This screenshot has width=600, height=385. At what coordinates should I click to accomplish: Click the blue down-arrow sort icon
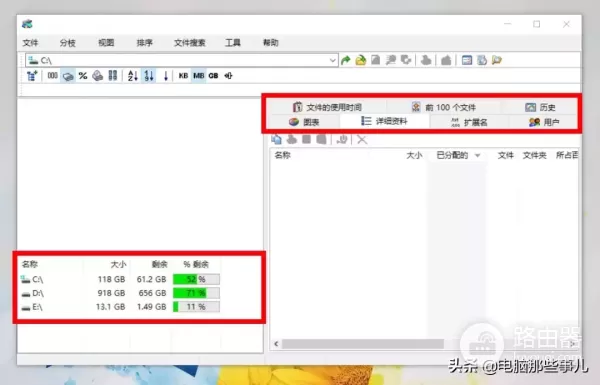pyautogui.click(x=166, y=76)
